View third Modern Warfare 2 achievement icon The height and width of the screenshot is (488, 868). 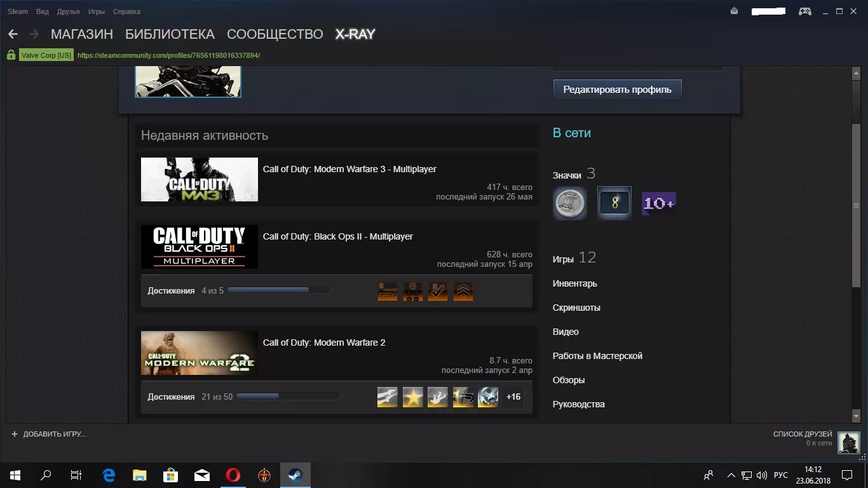point(438,397)
